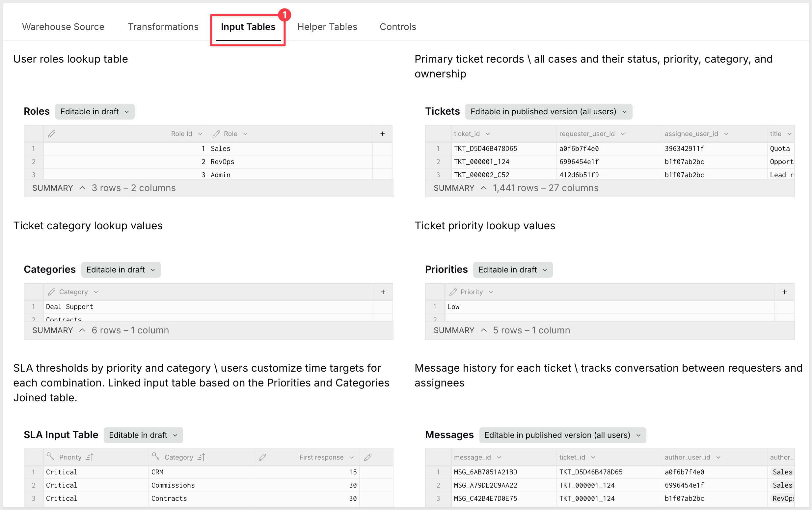Open ticket_id column menu in Tickets
The image size is (812, 510).
click(x=488, y=134)
